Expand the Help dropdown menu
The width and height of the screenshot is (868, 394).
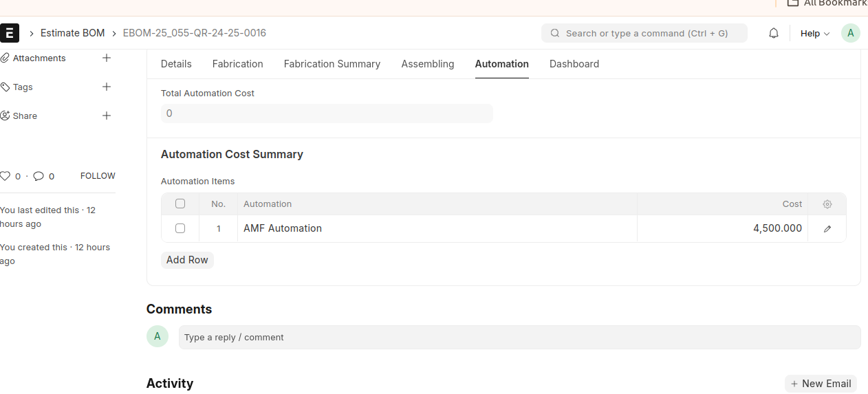(x=814, y=33)
